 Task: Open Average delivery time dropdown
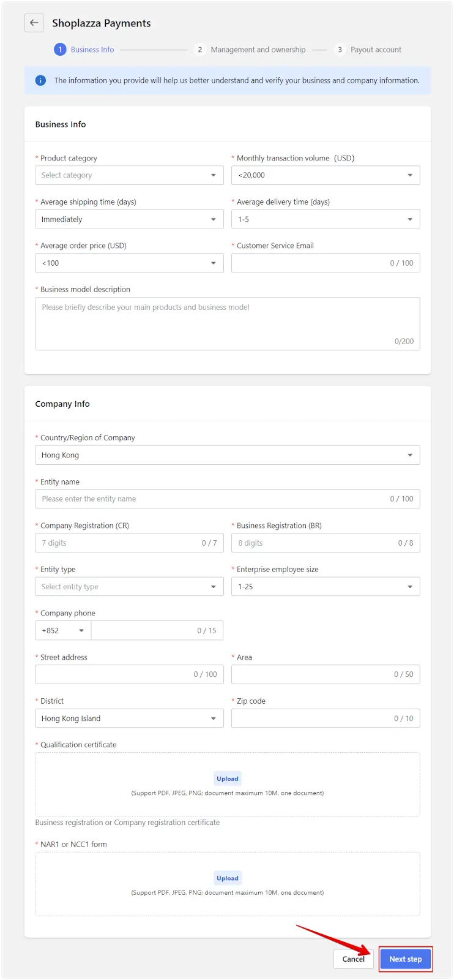coord(326,219)
